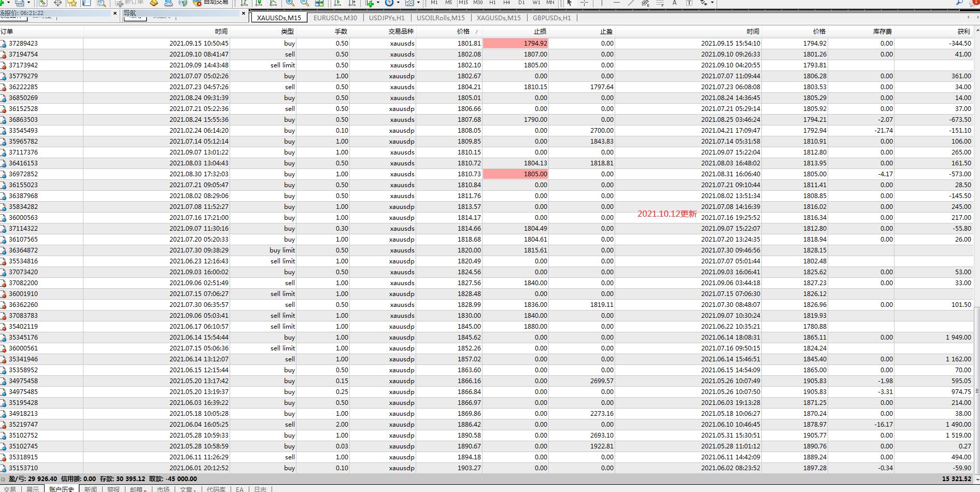Zoom out on the chart
Viewport: 980px width, 492px height.
(305, 3)
